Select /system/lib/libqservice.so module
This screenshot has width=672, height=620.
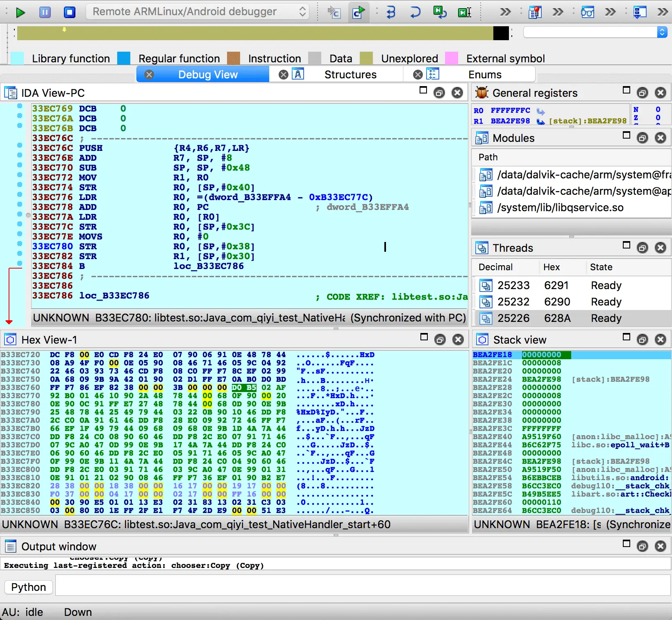(572, 208)
